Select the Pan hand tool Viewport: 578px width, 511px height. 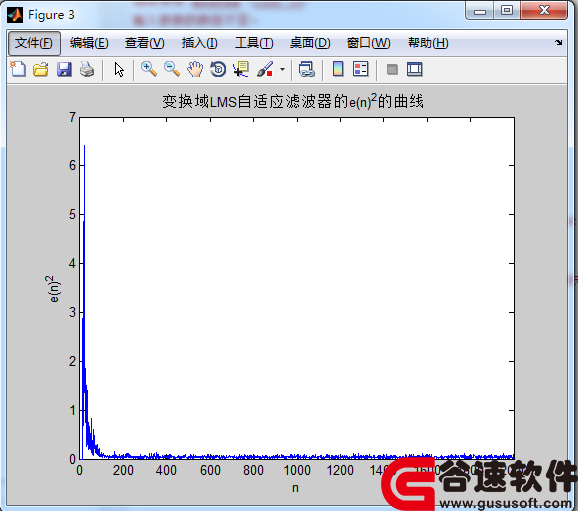[195, 69]
